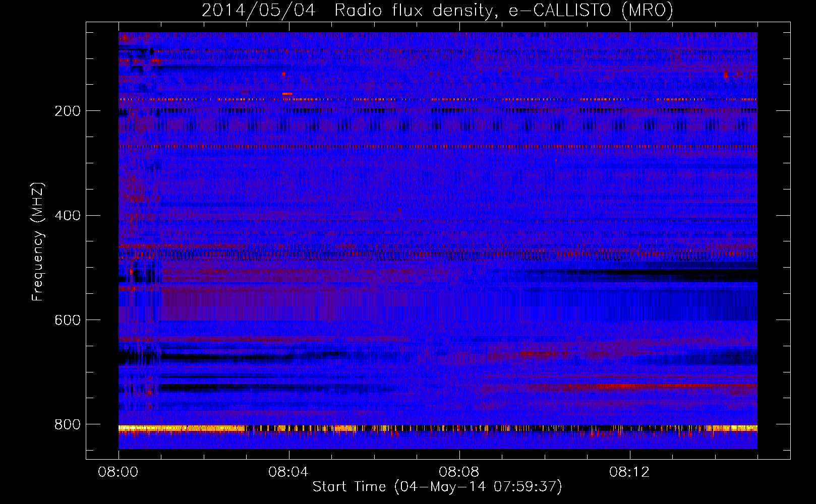The image size is (816, 504).
Task: Select the 'Frequency (MHZ)' axis label
Action: 37,242
